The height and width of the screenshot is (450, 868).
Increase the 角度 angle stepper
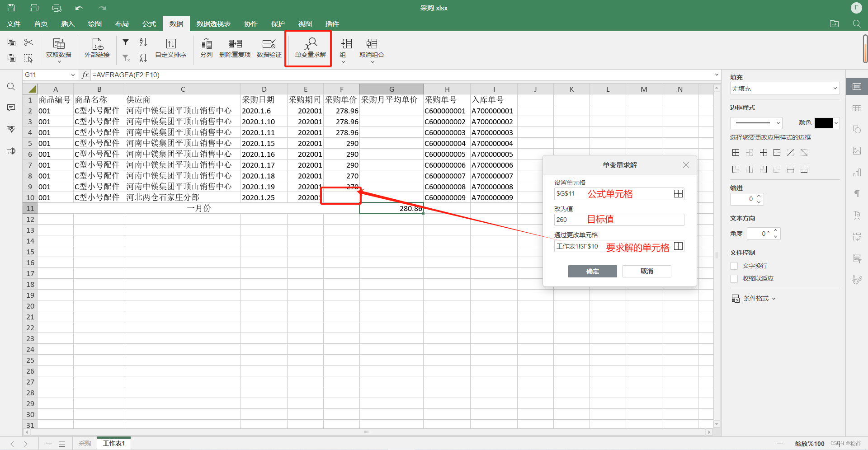pyautogui.click(x=775, y=231)
